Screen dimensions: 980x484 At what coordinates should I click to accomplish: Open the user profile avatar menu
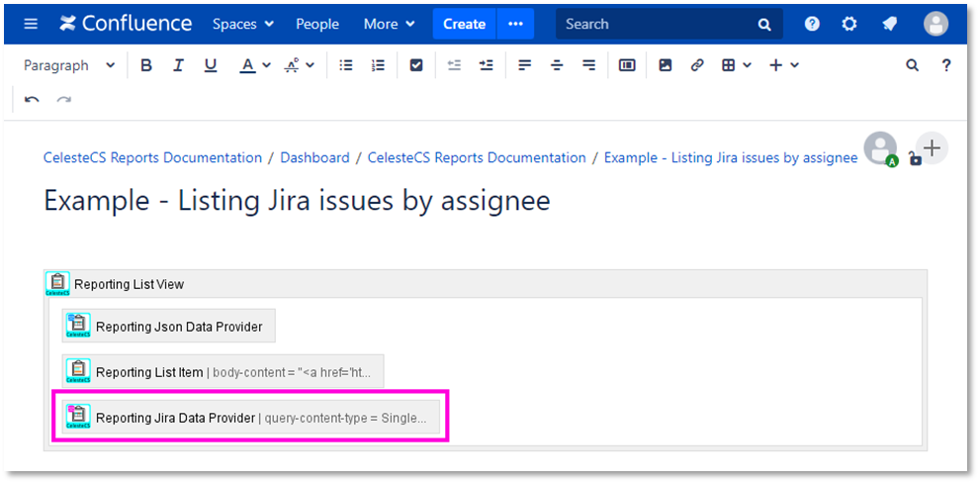click(935, 24)
